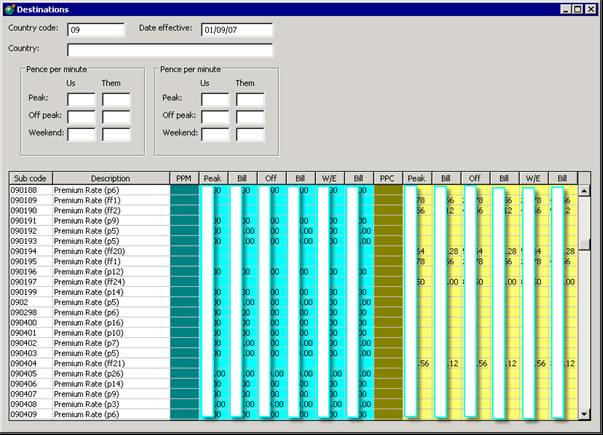This screenshot has width=603, height=435.
Task: Close the Destinations window
Action: click(x=591, y=9)
